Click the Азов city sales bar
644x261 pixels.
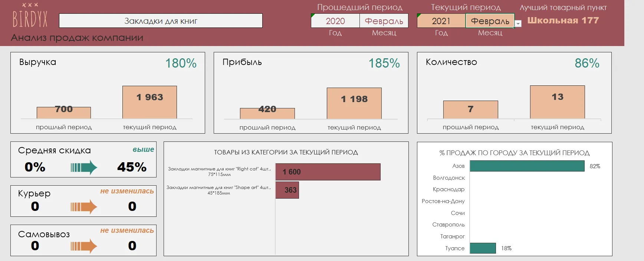coord(527,166)
